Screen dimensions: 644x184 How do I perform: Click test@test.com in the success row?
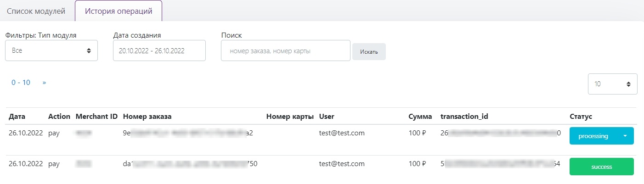click(x=341, y=163)
